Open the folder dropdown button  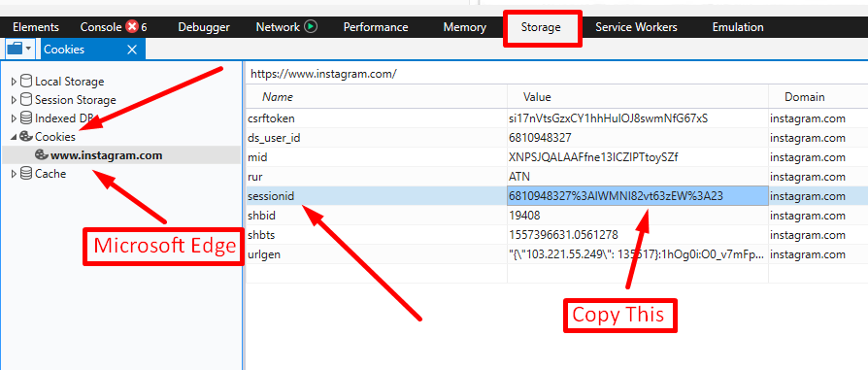click(x=19, y=49)
